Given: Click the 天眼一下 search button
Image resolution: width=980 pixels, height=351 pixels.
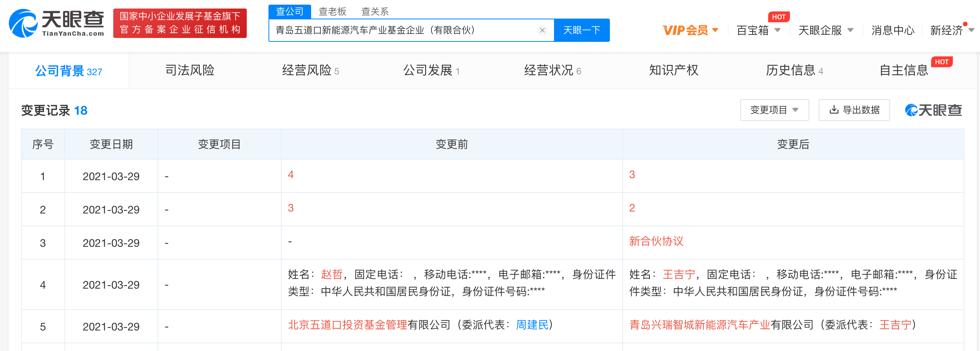Looking at the screenshot, I should click(x=582, y=30).
